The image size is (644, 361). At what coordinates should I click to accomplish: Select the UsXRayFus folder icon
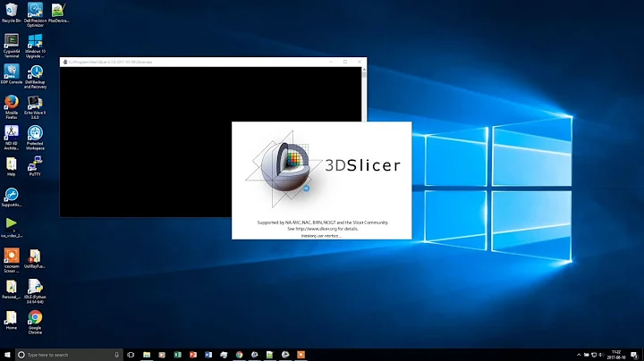tap(35, 258)
